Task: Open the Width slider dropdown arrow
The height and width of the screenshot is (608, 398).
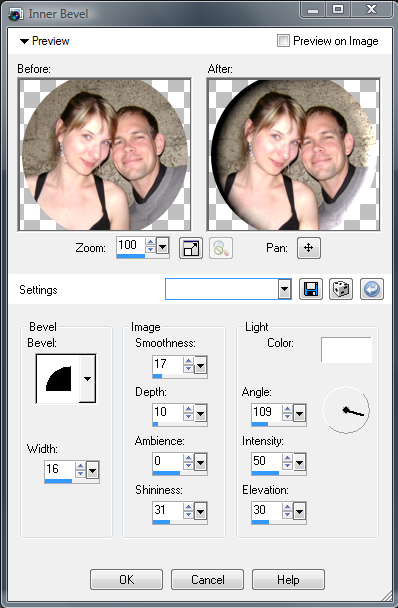Action: (92, 471)
